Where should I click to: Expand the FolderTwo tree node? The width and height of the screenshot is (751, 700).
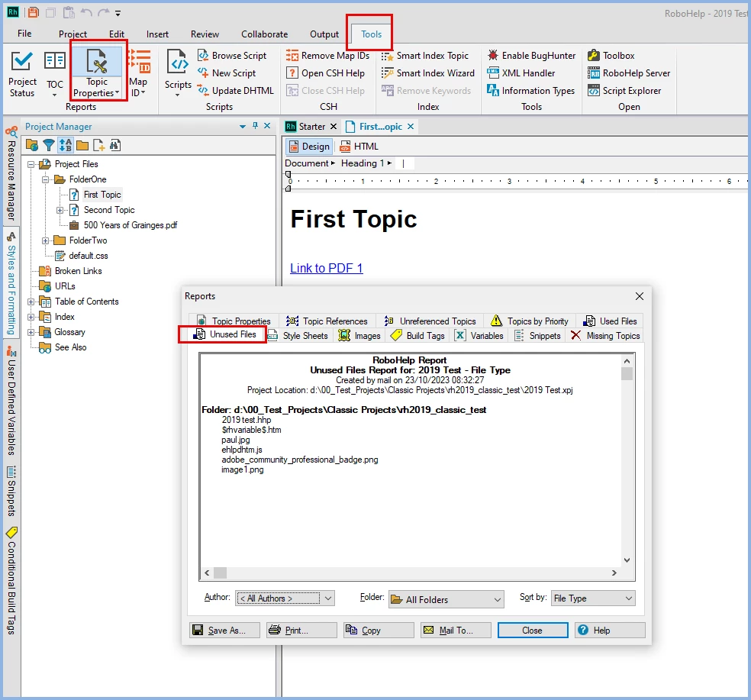pyautogui.click(x=45, y=240)
